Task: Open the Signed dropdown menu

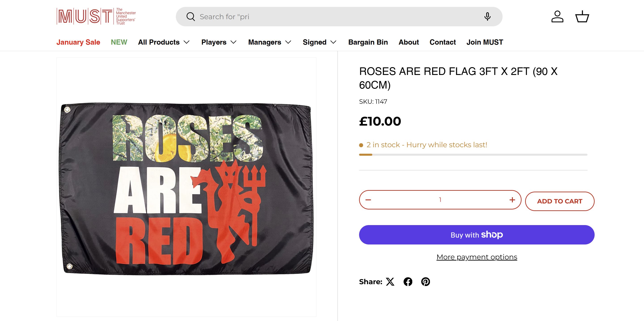Action: 320,42
